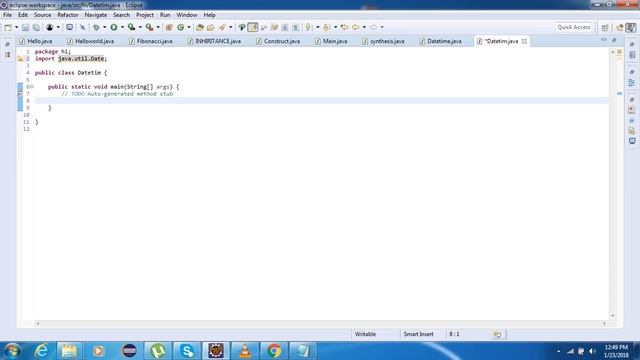This screenshot has width=640, height=360.
Task: Open the Project menu
Action: [145, 15]
